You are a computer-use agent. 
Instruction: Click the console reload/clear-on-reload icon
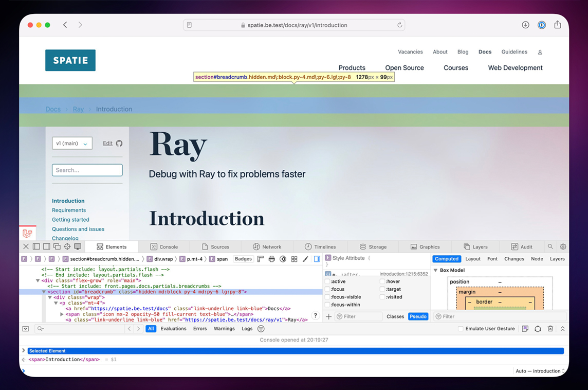tap(538, 329)
